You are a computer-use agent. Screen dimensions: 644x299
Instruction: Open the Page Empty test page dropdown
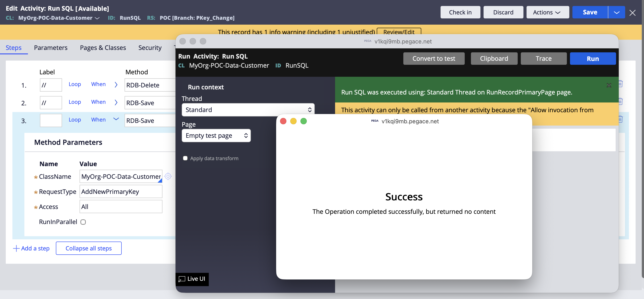(216, 136)
